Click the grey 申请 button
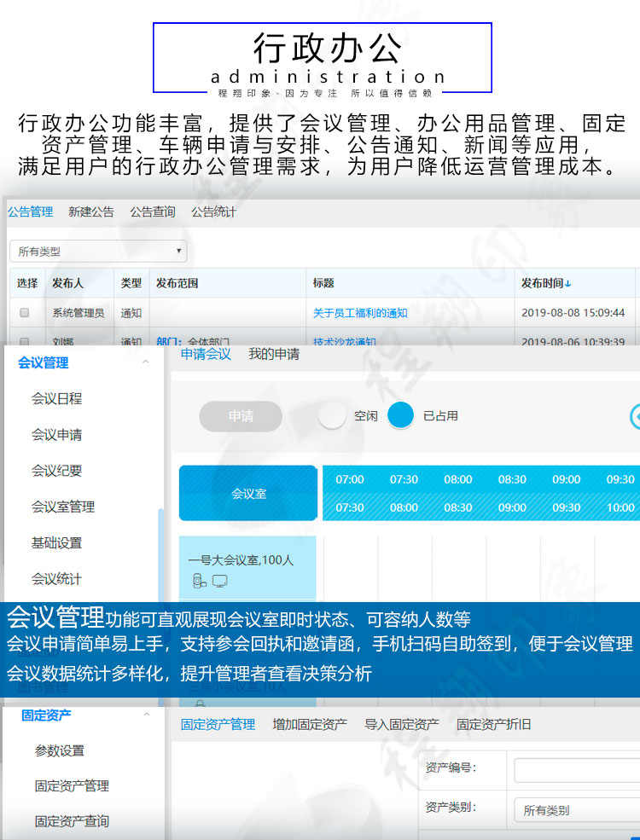This screenshot has height=840, width=640. (x=241, y=416)
